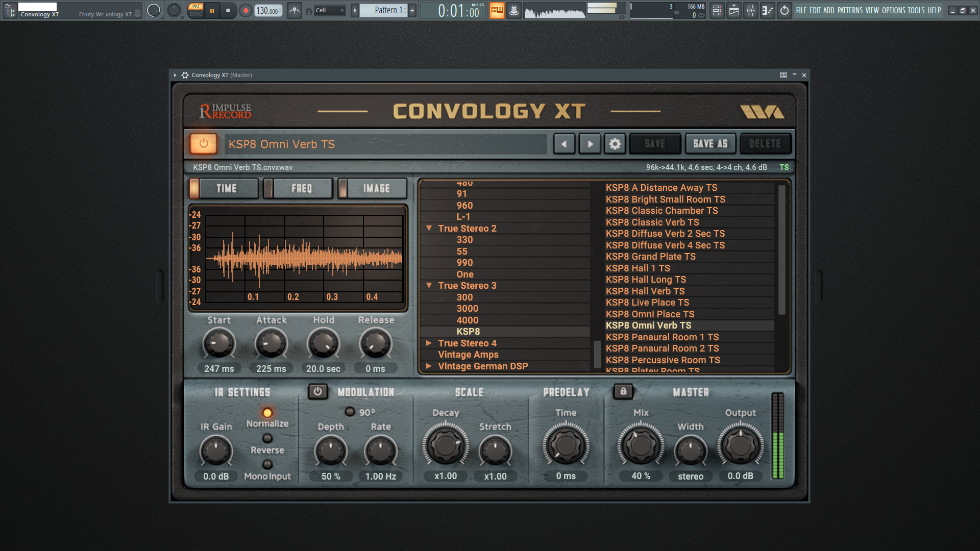Toggle the Convology XT power button
This screenshot has height=551, width=980.
204,144
